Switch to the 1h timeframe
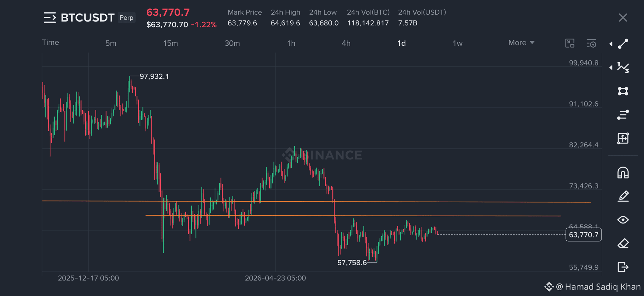 pos(291,43)
